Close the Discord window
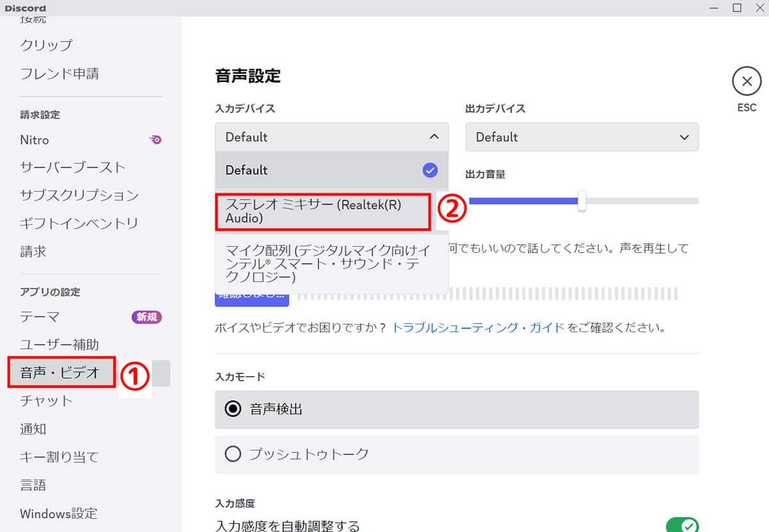 [x=759, y=8]
